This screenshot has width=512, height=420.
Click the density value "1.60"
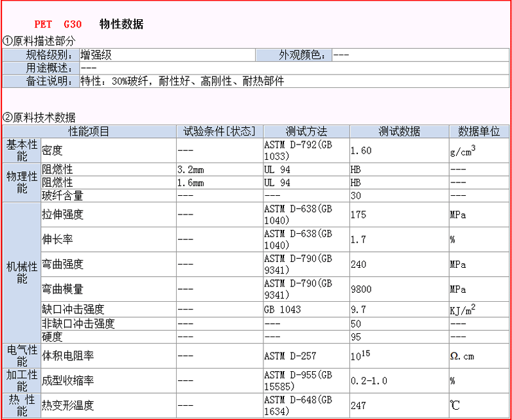[x=361, y=150]
